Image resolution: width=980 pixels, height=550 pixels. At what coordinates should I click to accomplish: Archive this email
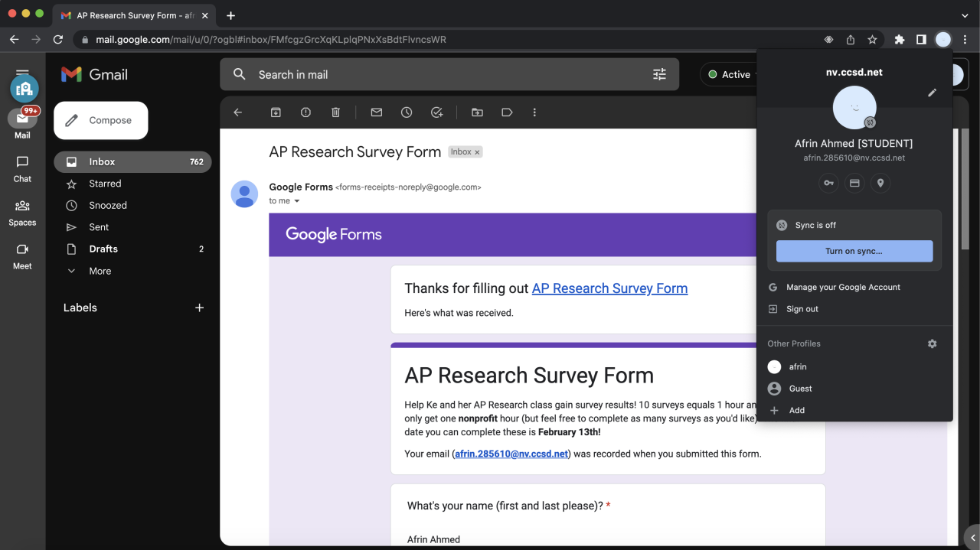point(276,112)
